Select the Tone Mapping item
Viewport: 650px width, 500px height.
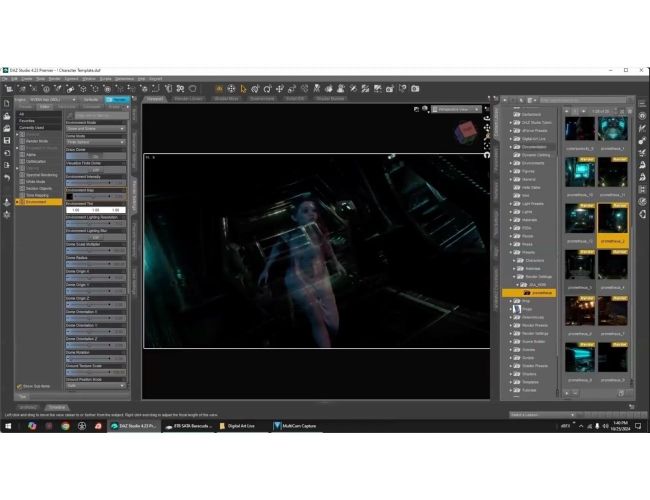(x=37, y=195)
